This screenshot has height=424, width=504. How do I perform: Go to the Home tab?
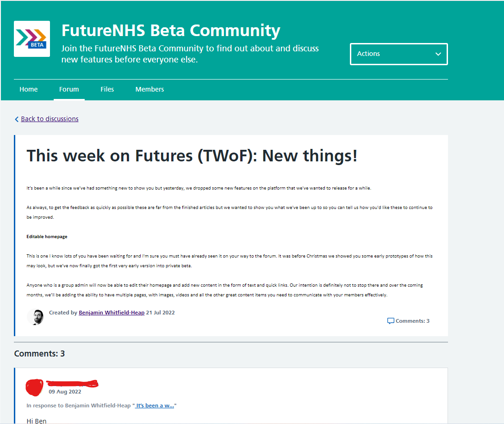coord(28,89)
